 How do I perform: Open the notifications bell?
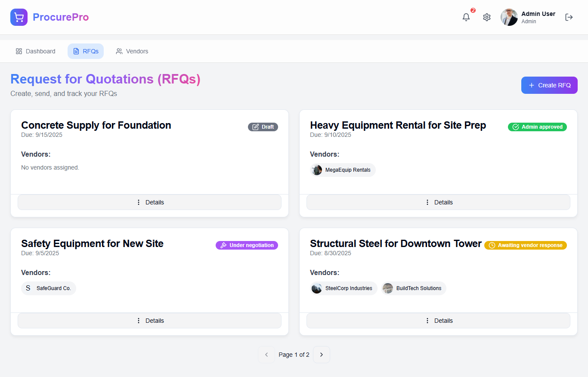tap(466, 17)
